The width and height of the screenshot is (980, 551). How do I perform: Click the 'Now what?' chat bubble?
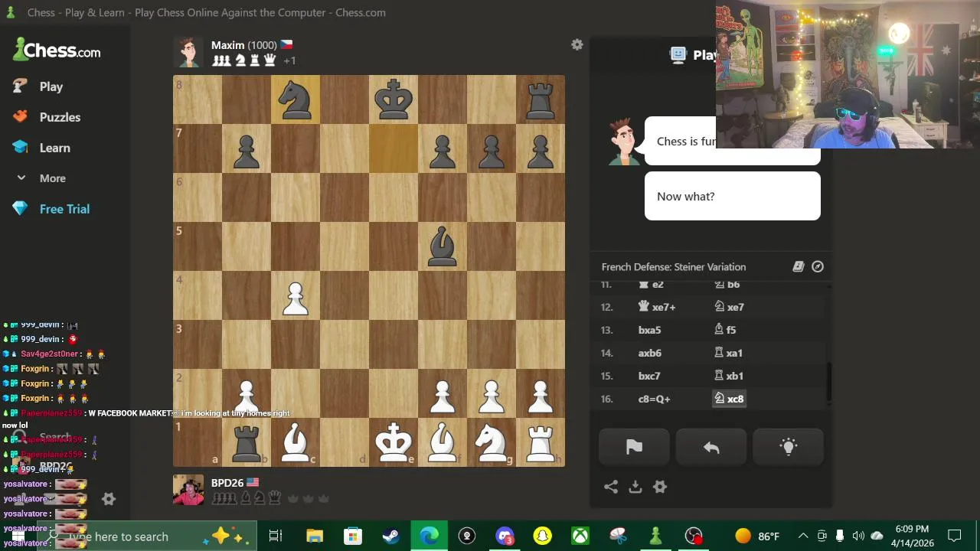pos(732,196)
